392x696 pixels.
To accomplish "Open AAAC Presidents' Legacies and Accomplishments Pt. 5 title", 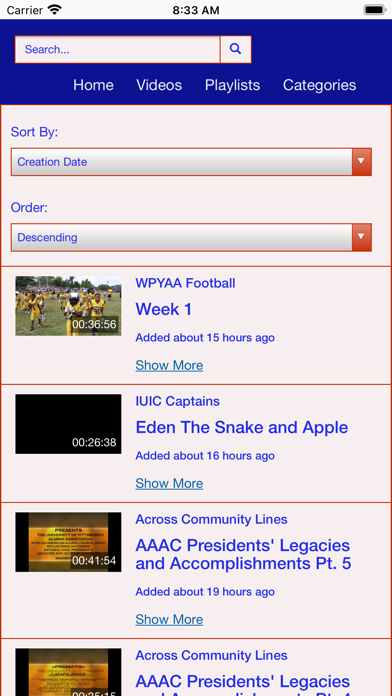I will pyautogui.click(x=243, y=554).
